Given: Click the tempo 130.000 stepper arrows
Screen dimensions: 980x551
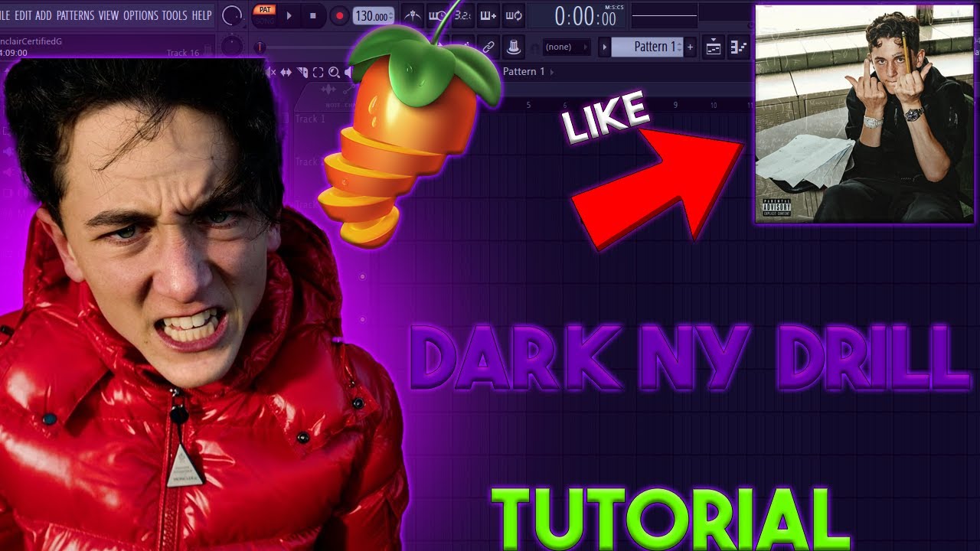Looking at the screenshot, I should 391,15.
